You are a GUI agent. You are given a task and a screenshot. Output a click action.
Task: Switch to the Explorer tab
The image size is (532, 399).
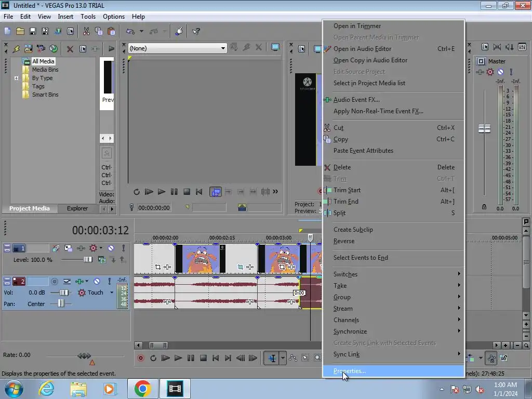77,208
